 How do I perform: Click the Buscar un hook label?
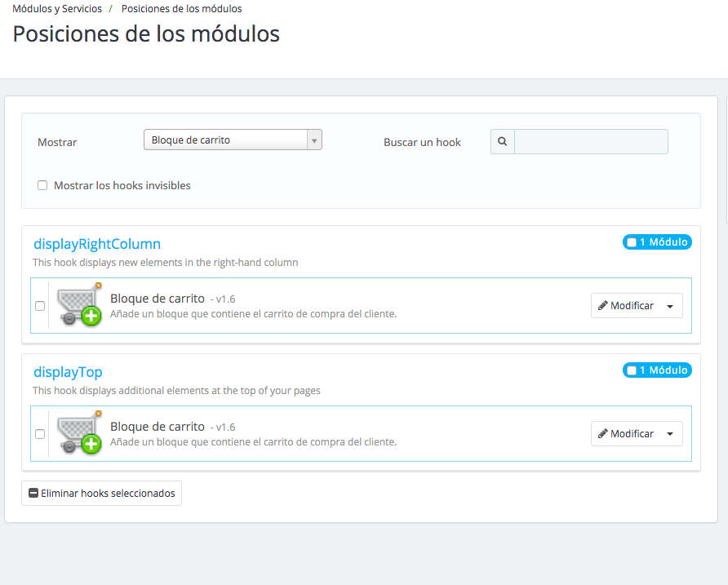[422, 142]
